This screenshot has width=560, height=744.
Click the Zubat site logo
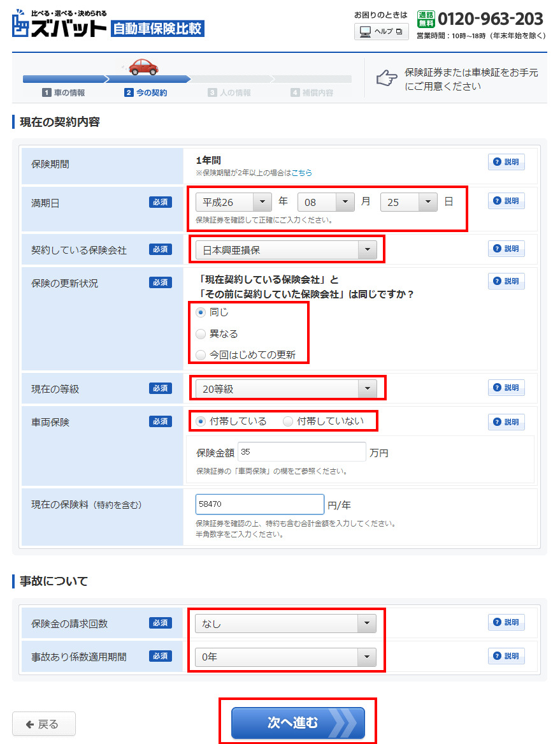pyautogui.click(x=59, y=24)
